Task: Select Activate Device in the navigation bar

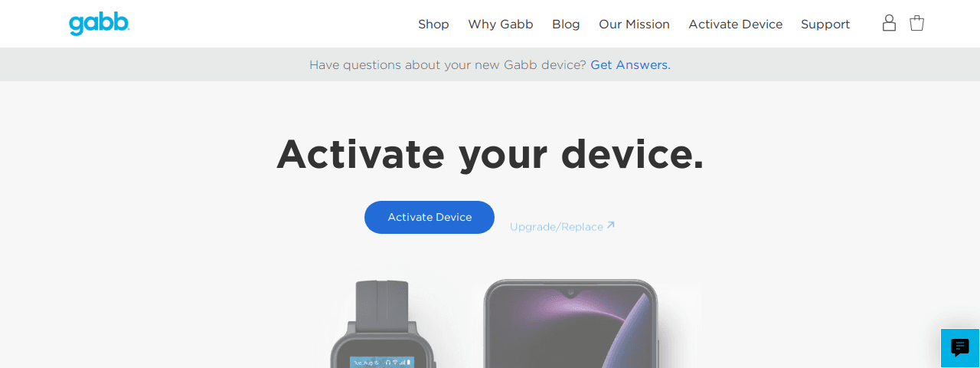Action: pos(735,25)
